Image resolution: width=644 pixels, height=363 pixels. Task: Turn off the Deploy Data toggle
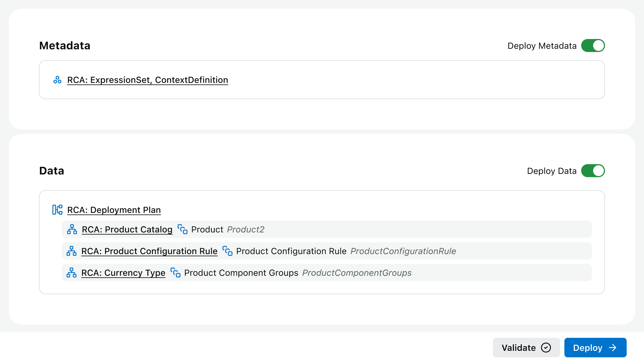[x=593, y=171]
